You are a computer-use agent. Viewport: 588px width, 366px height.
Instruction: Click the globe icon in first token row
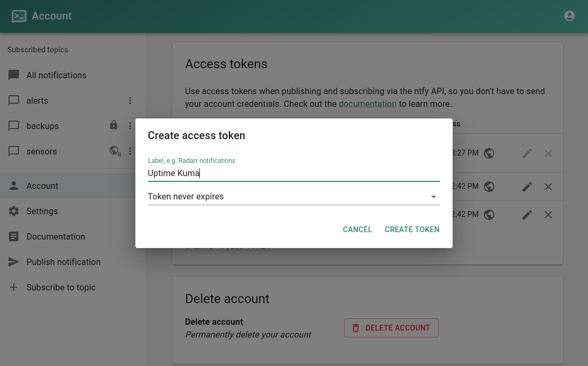tap(489, 153)
